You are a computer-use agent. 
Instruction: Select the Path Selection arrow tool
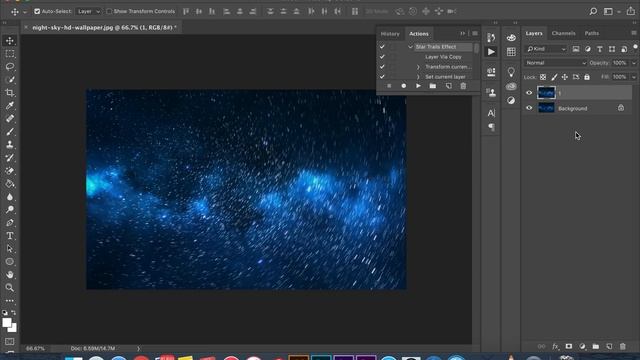tap(10, 249)
